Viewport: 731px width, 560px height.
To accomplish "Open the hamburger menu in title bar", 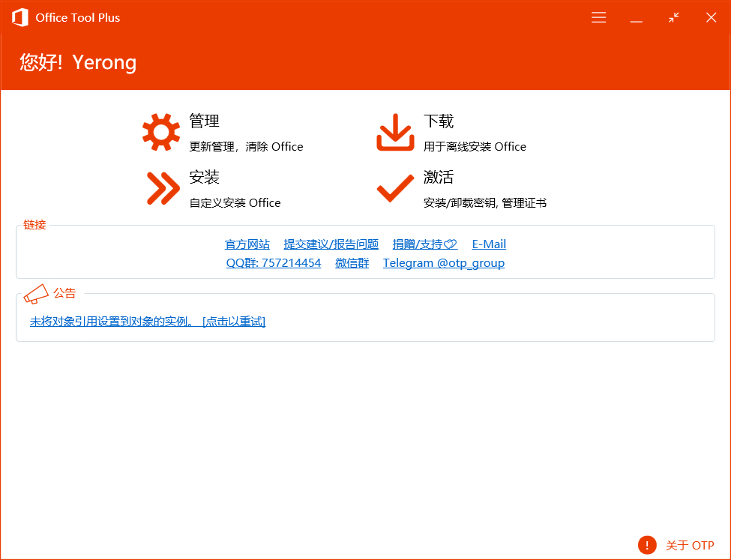I will (598, 18).
